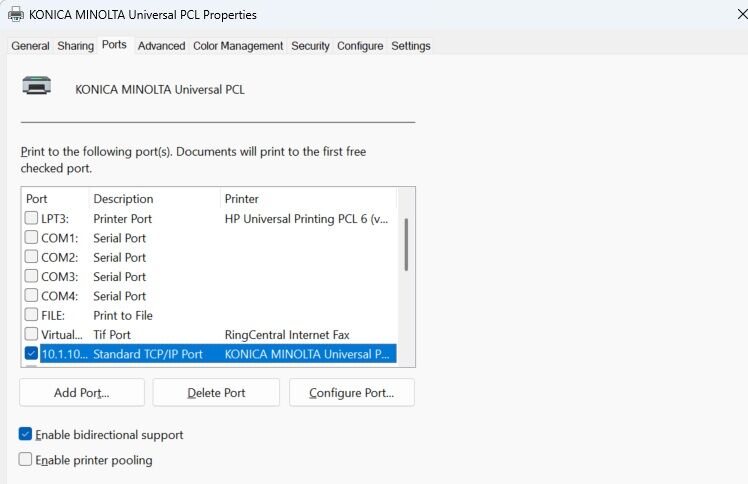Check the COM1 serial port checkbox
748x484 pixels.
click(x=32, y=238)
